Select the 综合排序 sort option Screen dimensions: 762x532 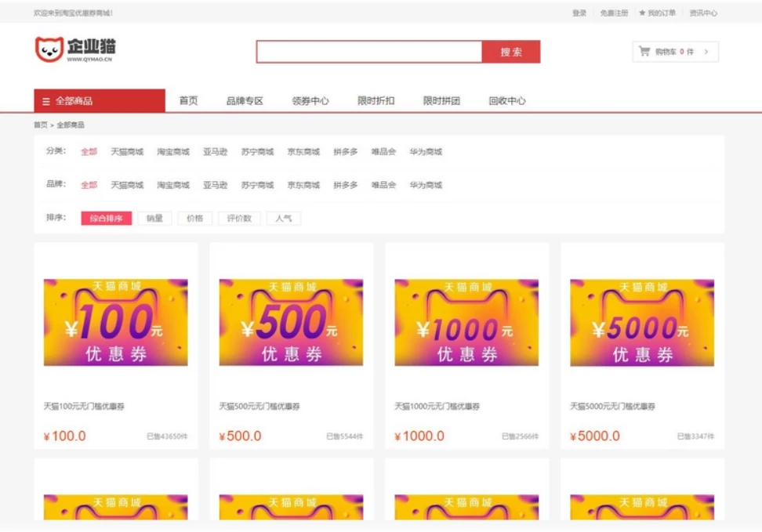coord(107,219)
